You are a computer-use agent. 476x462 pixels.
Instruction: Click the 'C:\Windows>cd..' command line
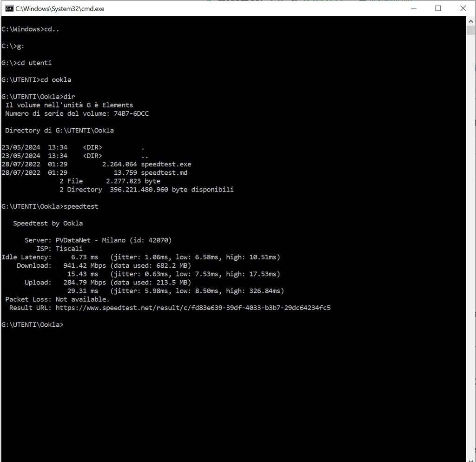point(30,29)
